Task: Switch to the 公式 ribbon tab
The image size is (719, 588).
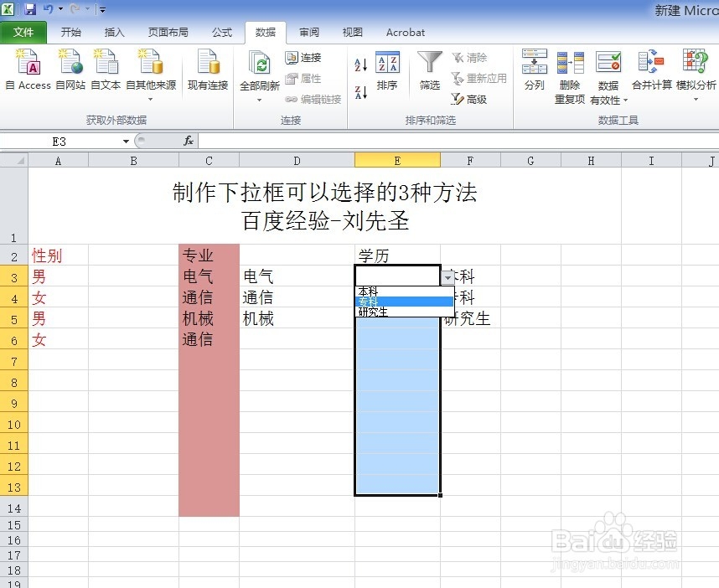Action: [x=221, y=32]
